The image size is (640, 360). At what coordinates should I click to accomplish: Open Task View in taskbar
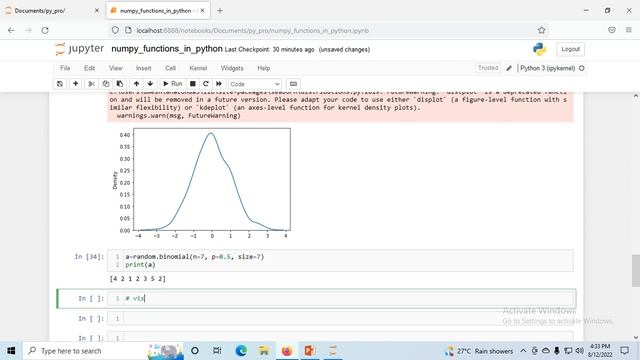[218, 351]
